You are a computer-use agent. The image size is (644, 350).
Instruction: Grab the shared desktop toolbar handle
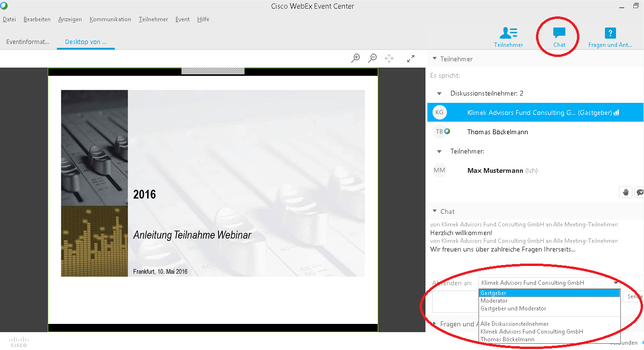coord(213,71)
